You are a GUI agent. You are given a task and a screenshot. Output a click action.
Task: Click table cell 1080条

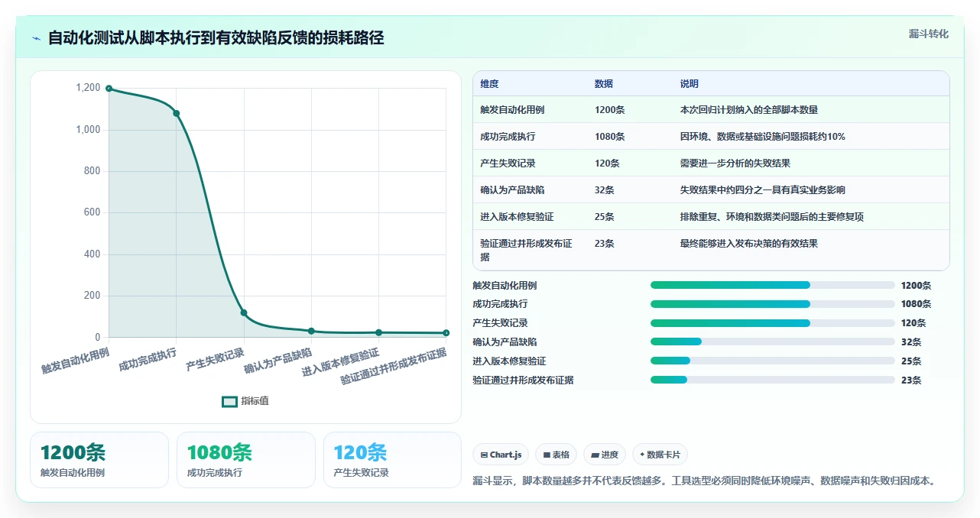(x=609, y=136)
